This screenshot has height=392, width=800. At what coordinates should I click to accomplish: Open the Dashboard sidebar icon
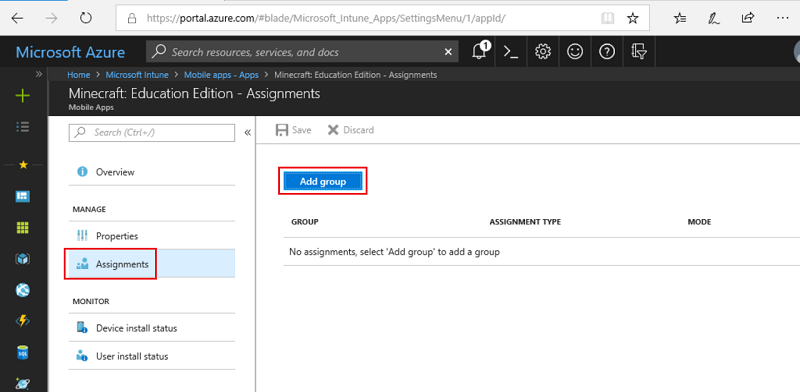coord(23,196)
